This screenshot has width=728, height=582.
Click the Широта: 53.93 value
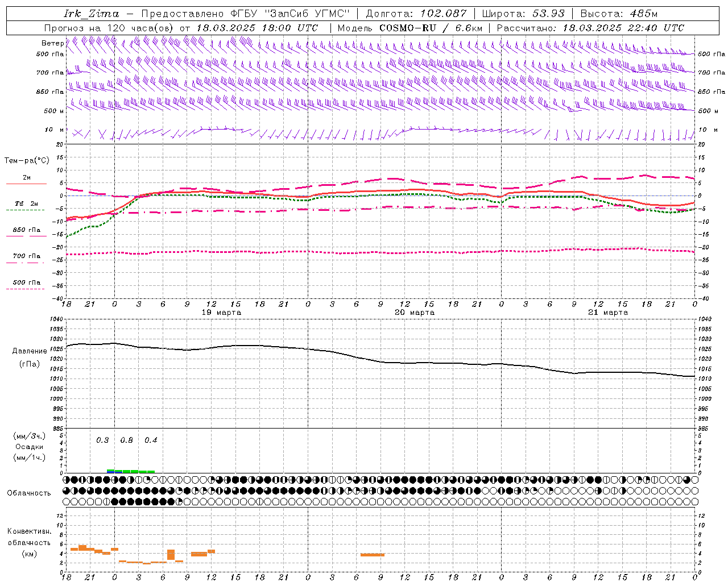pos(523,14)
